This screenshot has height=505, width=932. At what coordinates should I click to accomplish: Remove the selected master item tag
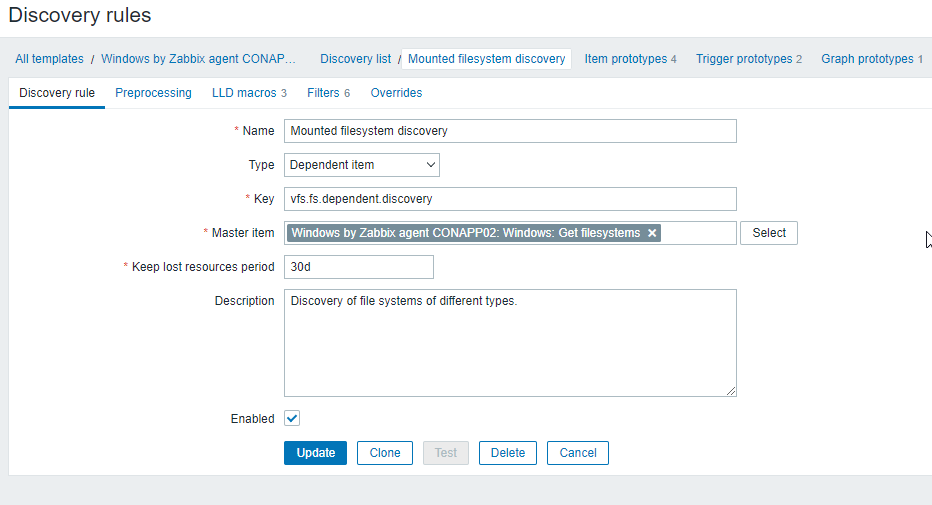click(652, 233)
